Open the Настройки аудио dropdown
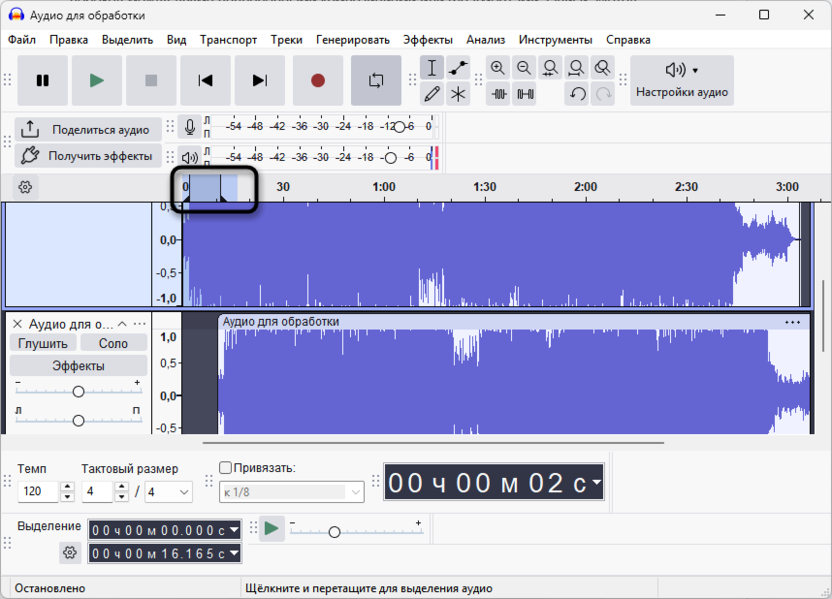 (x=682, y=81)
